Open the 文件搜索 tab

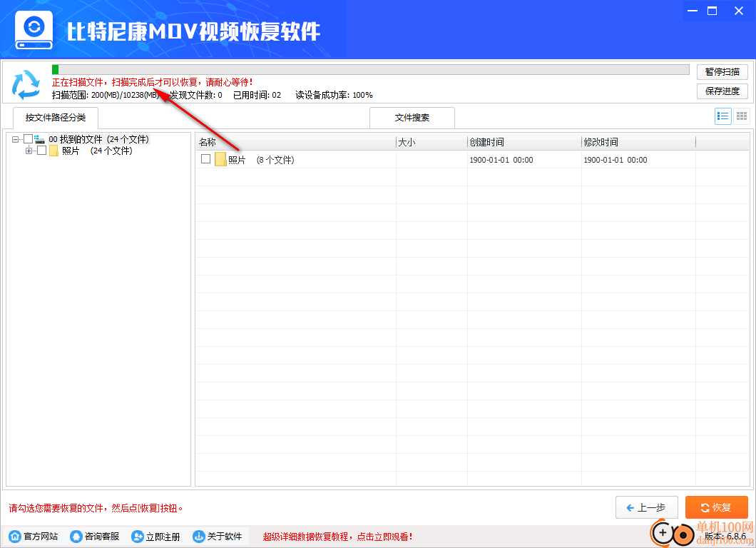point(412,118)
